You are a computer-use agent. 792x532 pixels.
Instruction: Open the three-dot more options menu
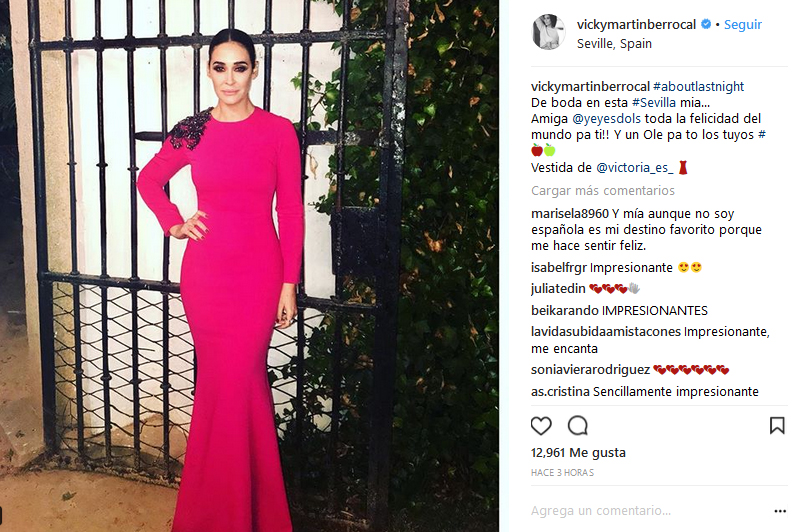click(780, 511)
